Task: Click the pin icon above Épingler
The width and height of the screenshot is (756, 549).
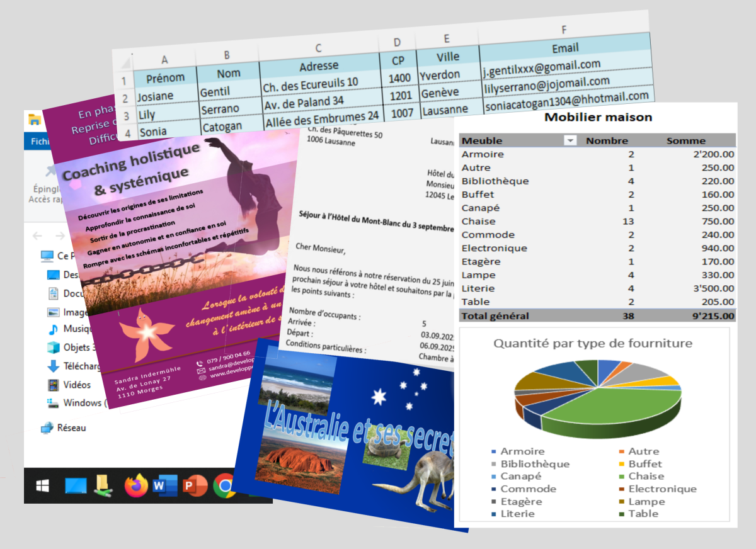Action: (x=50, y=171)
